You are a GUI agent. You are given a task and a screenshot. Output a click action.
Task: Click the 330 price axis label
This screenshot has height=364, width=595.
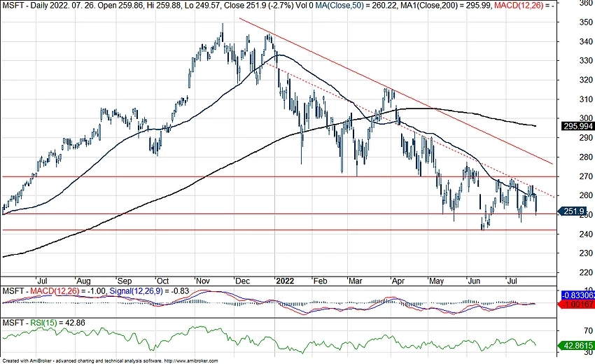click(586, 60)
